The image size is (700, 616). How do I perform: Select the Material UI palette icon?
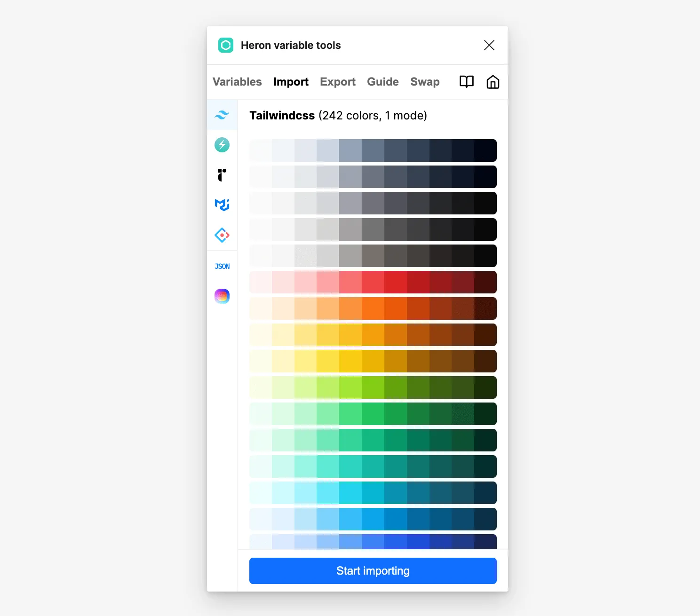tap(222, 205)
